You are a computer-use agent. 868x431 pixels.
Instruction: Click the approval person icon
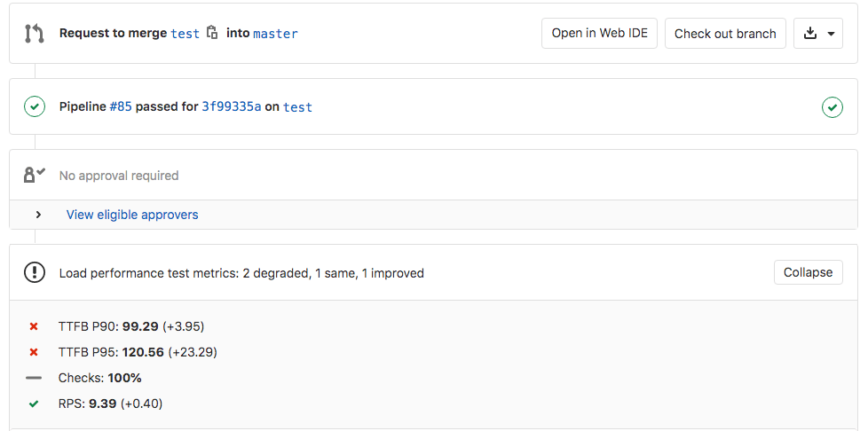34,175
